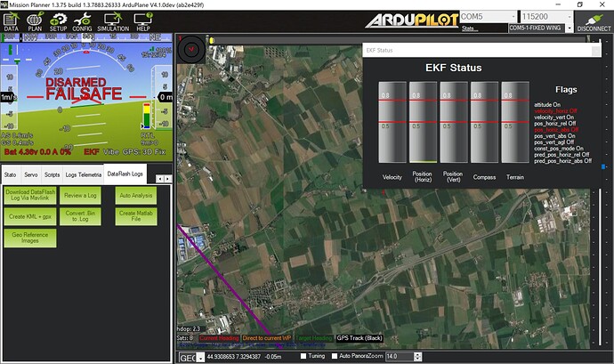Viewport: 614px width, 364px height.
Task: Enable the Tuning checkbox
Action: [x=303, y=356]
